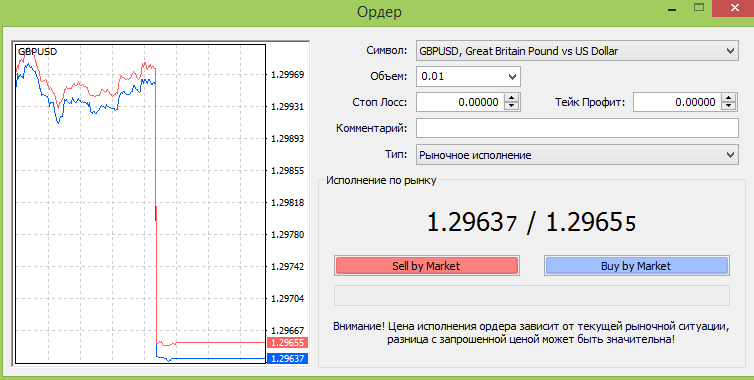Click the Sell by Market button
Screen dimensions: 754x380
coord(427,266)
